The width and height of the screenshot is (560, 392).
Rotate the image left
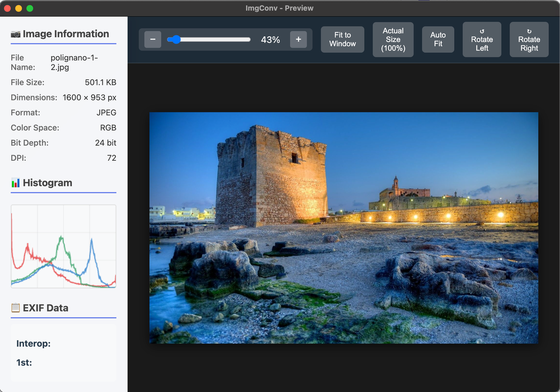pyautogui.click(x=482, y=40)
